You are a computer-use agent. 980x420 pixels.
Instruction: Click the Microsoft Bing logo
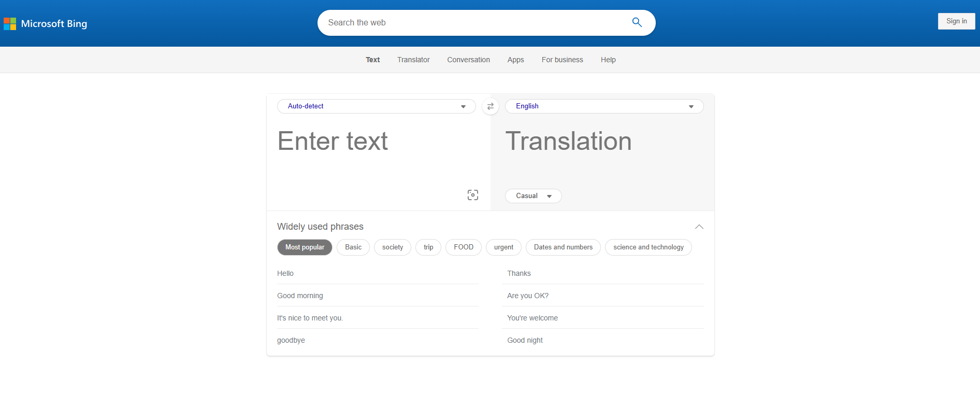(x=46, y=23)
